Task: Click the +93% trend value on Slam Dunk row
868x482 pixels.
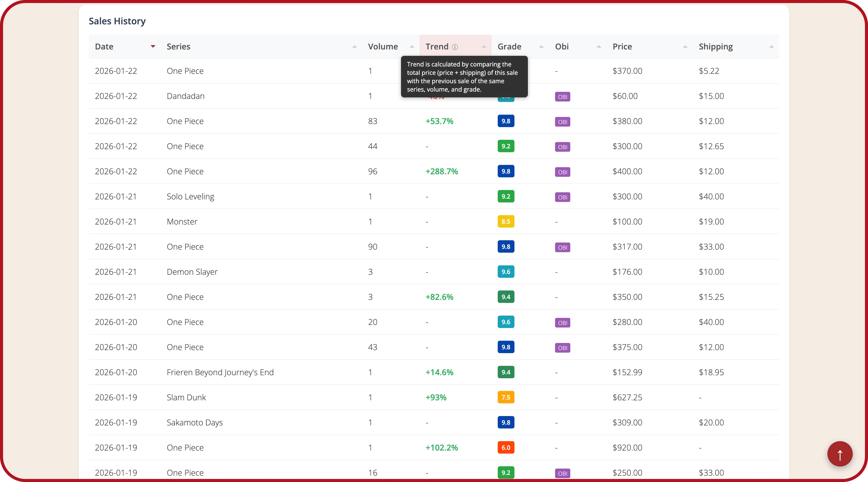Action: [436, 397]
